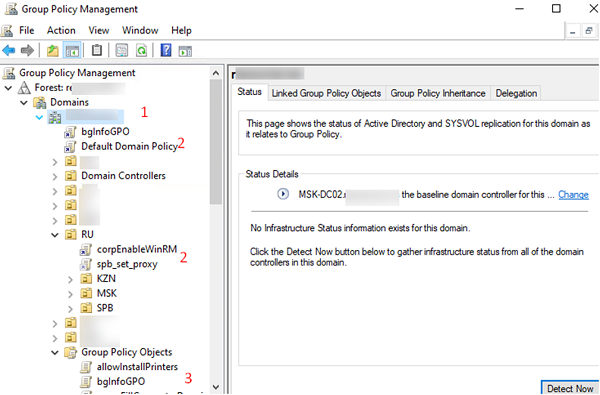The image size is (600, 395).
Task: Expand the Domain Controllers OU
Action: coord(55,176)
